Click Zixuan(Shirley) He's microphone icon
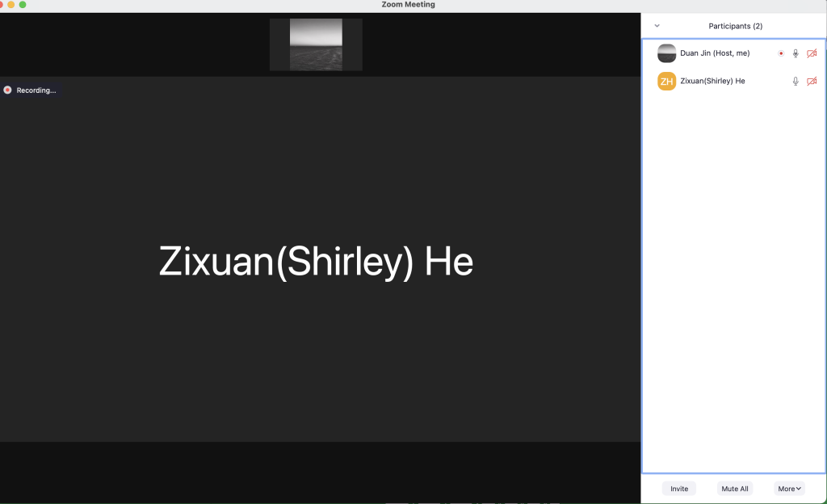 [796, 81]
